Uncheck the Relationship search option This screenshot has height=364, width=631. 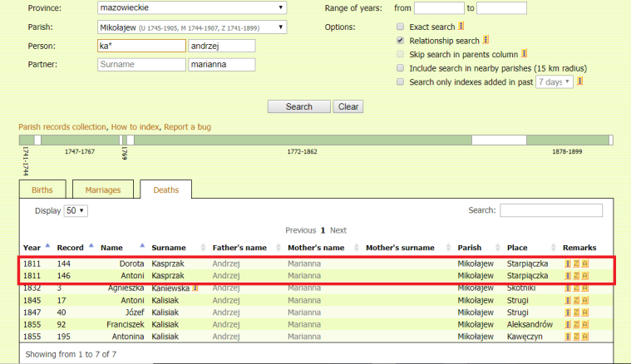(x=401, y=41)
